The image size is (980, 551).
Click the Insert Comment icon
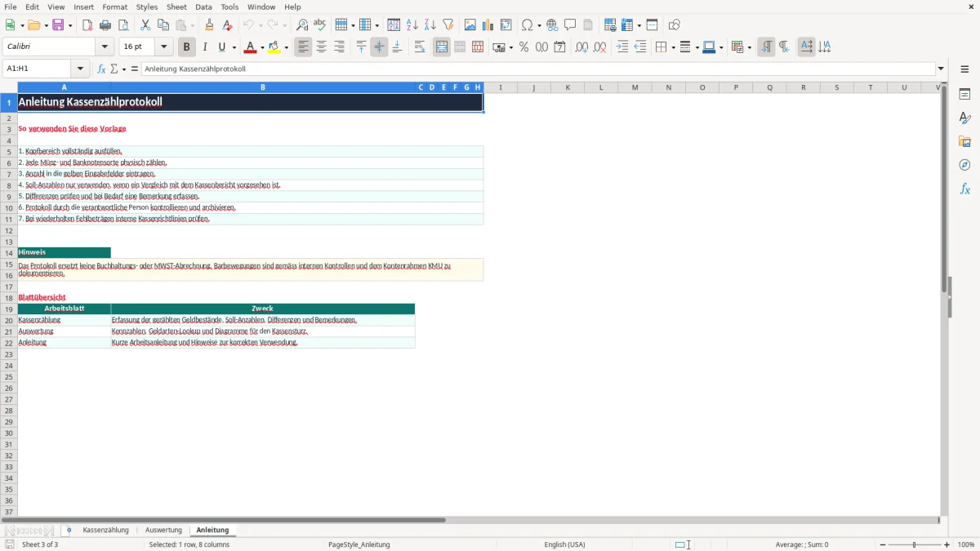click(570, 25)
